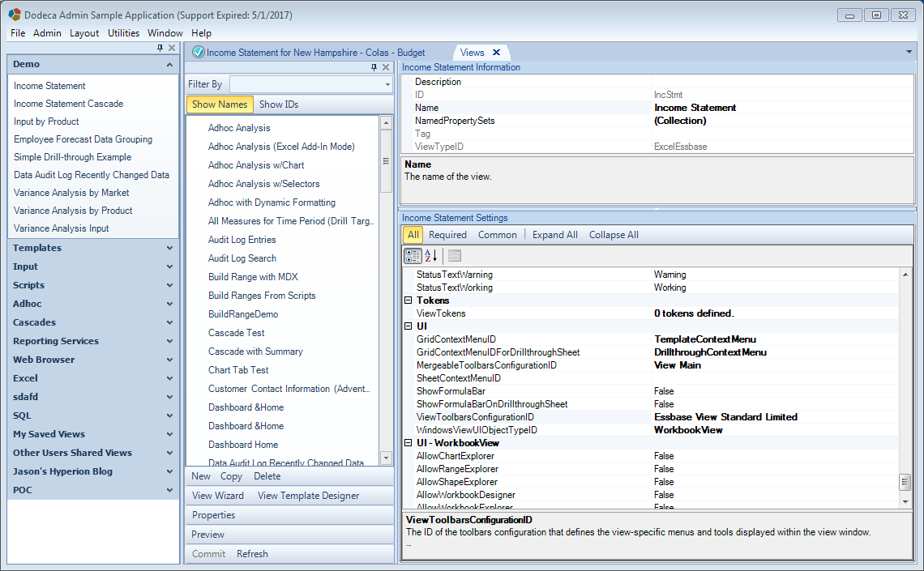Viewport: 924px width, 571px height.
Task: Close the Views tab
Action: (x=496, y=53)
